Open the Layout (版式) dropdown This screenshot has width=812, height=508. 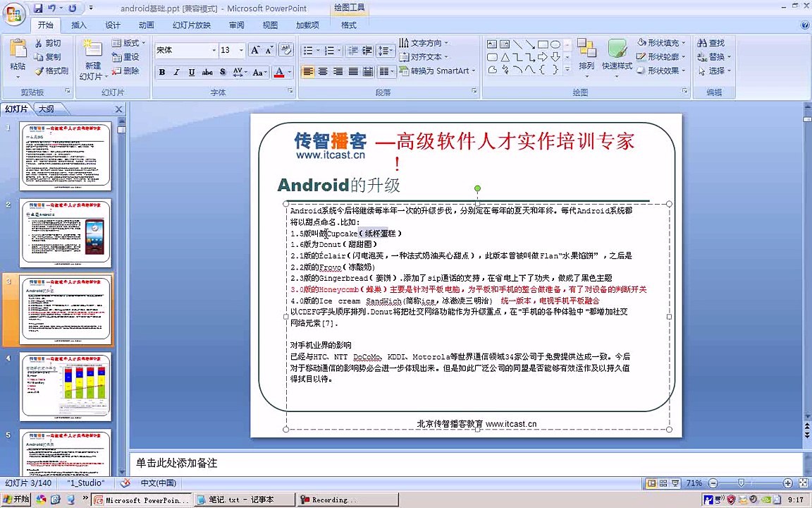(x=128, y=43)
